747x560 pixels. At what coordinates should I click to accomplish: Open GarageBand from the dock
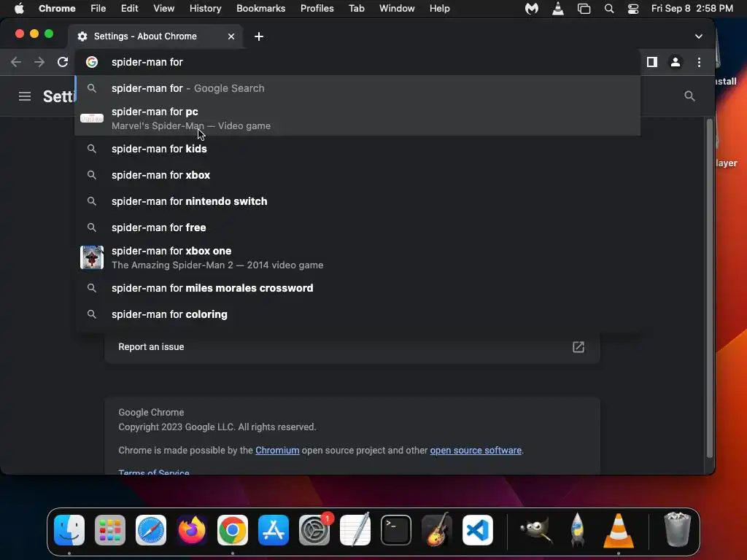[437, 529]
